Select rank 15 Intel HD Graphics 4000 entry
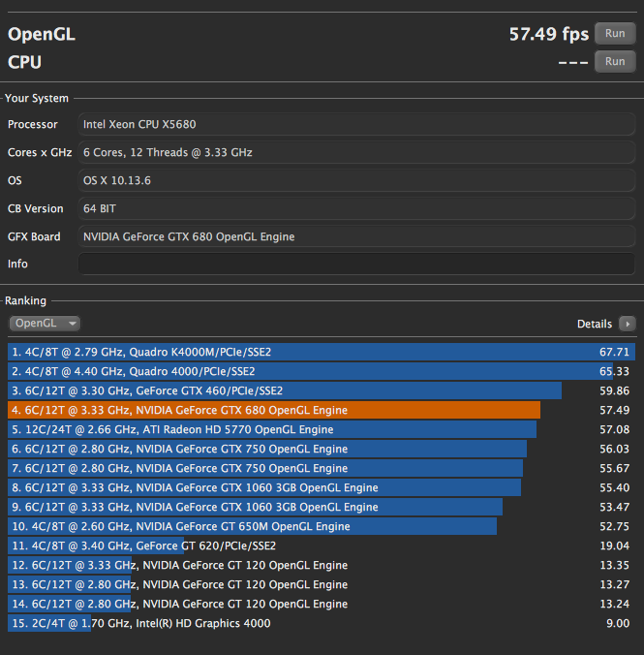 [x=322, y=623]
